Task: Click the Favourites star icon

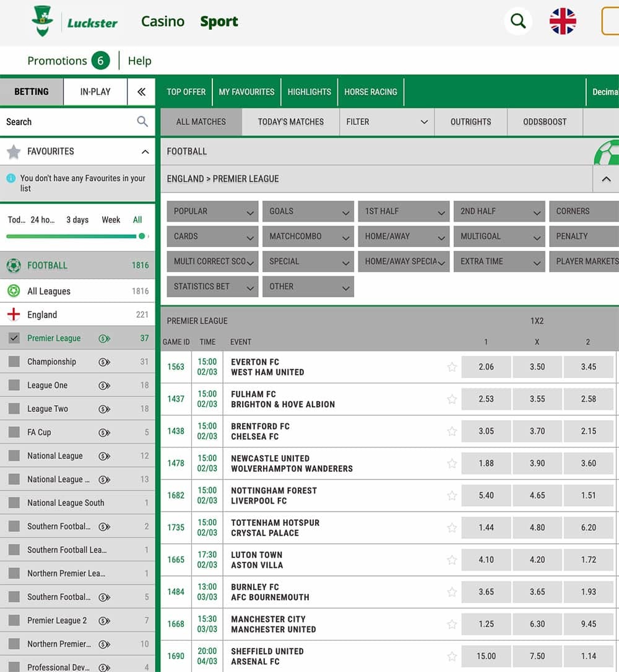Action: pos(14,152)
